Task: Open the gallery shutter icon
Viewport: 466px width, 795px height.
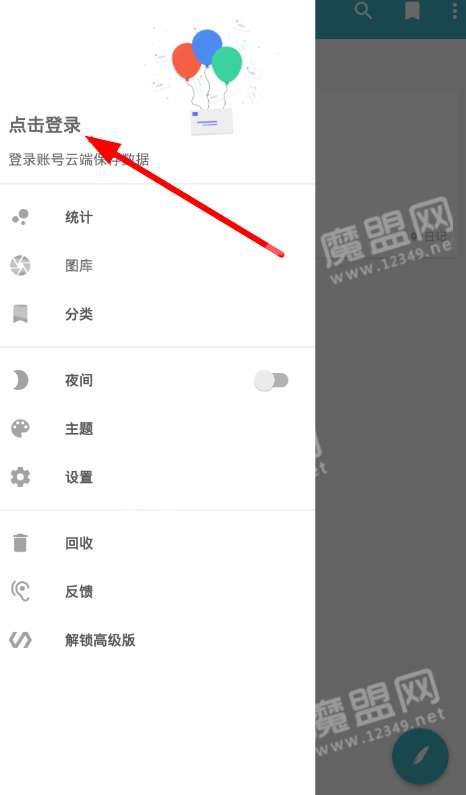Action: coord(20,265)
